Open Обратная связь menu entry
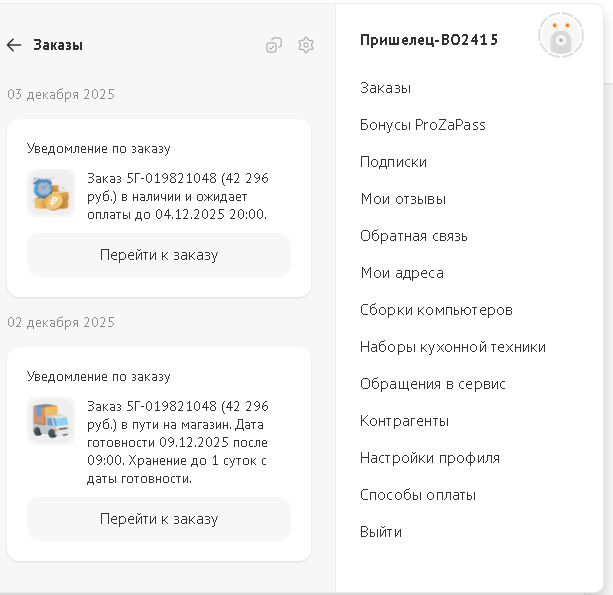 pyautogui.click(x=413, y=236)
